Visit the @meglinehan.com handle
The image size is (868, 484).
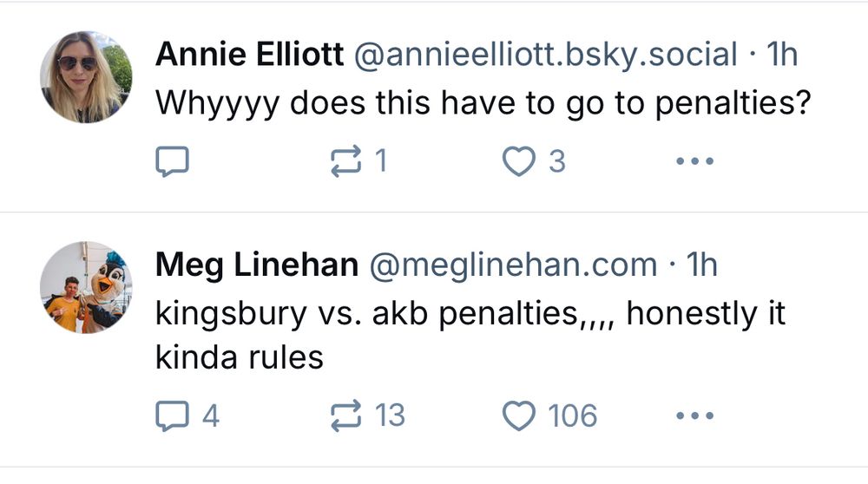tap(514, 265)
